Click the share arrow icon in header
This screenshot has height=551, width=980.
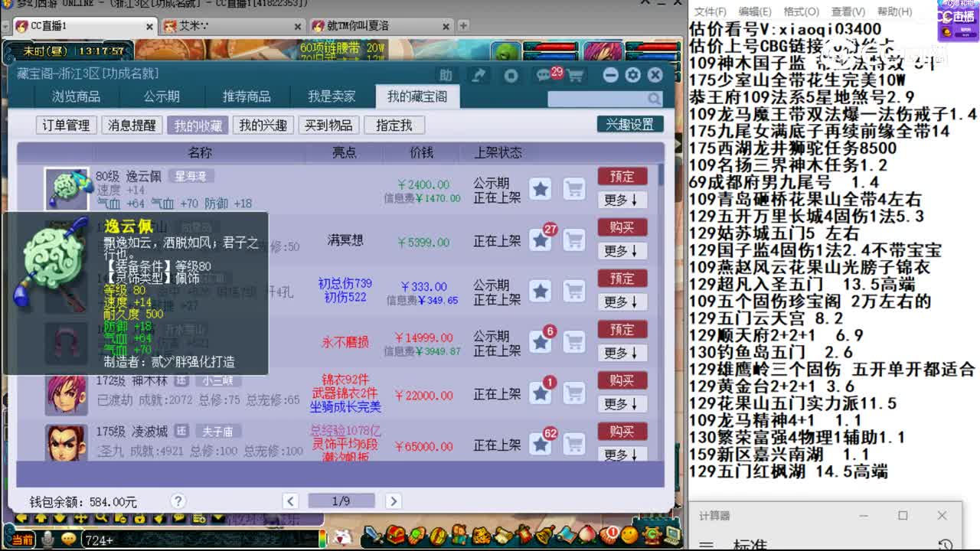click(x=479, y=75)
